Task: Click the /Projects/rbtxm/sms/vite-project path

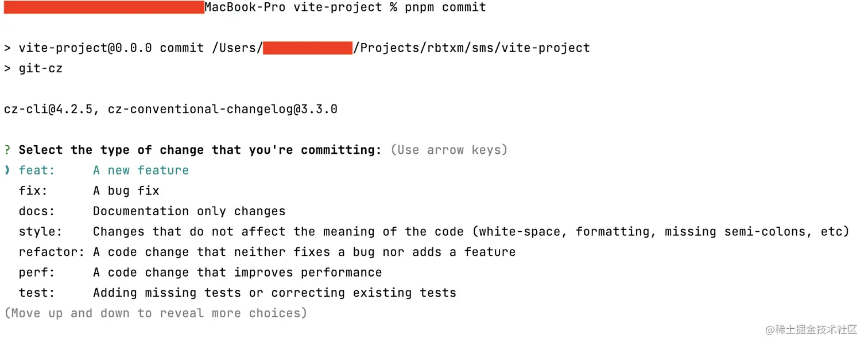Action: pos(471,48)
